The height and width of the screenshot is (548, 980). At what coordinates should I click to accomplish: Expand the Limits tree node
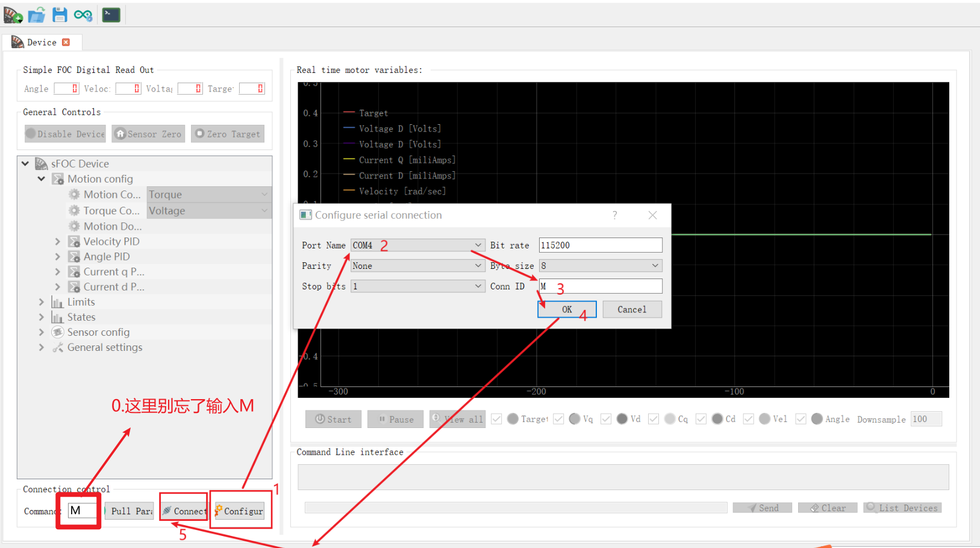click(x=41, y=301)
